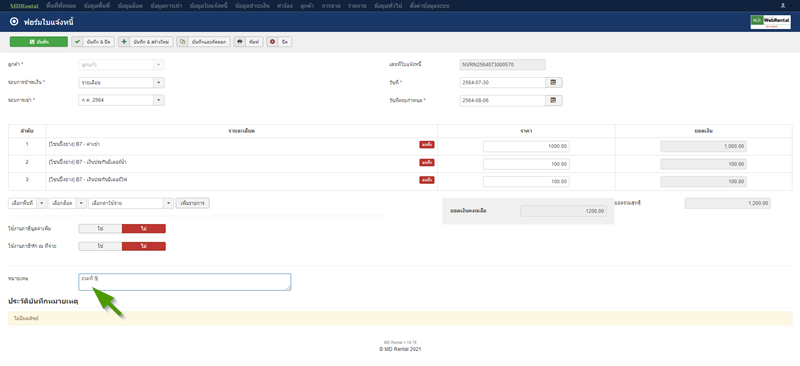Image resolution: width=800 pixels, height=366 pixels.
Task: Click the พิมพ์ print button
Action: pyautogui.click(x=248, y=42)
